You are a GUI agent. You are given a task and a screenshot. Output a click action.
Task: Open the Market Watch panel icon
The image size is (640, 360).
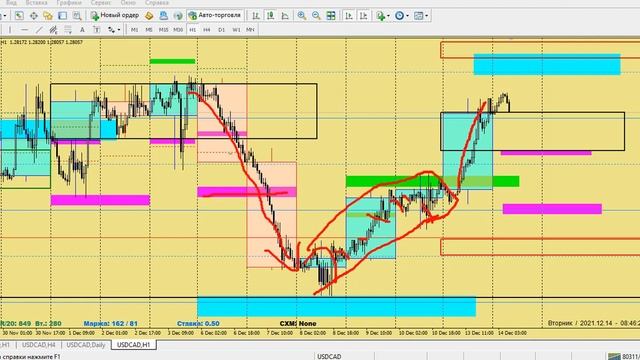point(19,16)
